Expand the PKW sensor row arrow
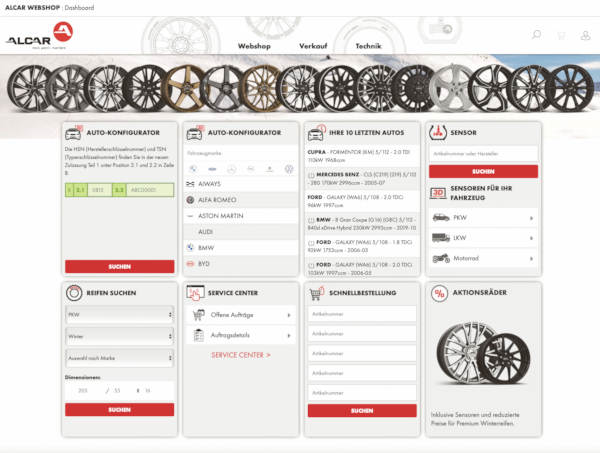The image size is (600, 453). 531,218
